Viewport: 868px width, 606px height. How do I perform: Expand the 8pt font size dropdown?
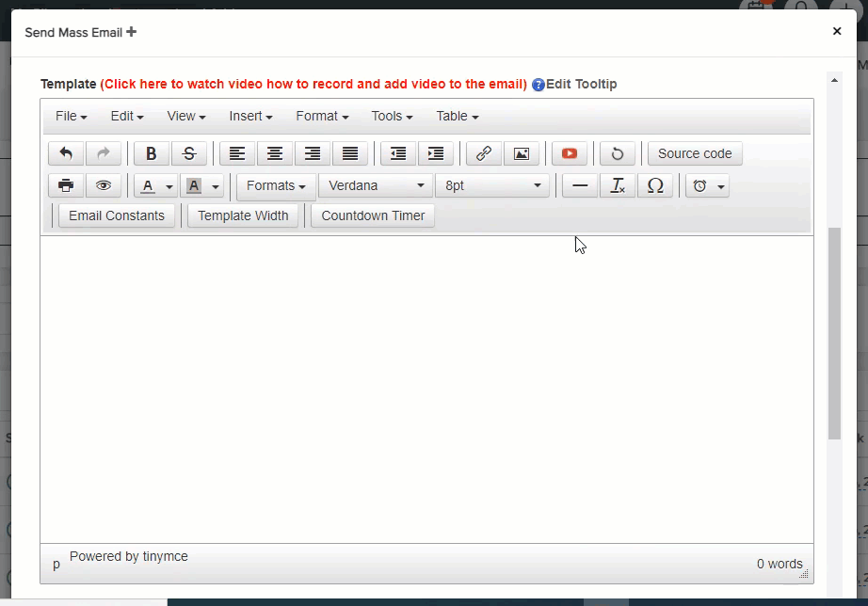pos(492,186)
